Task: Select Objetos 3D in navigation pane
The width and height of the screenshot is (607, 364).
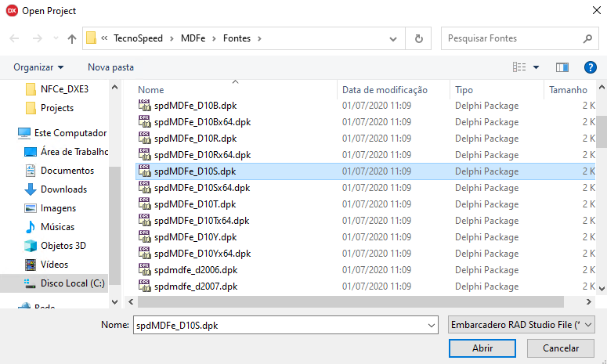Action: point(55,246)
